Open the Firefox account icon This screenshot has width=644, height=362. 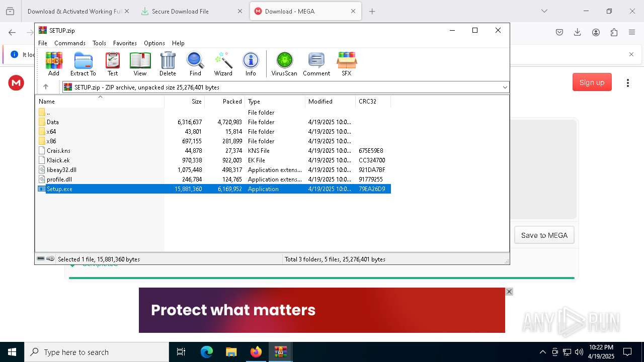coord(596,32)
